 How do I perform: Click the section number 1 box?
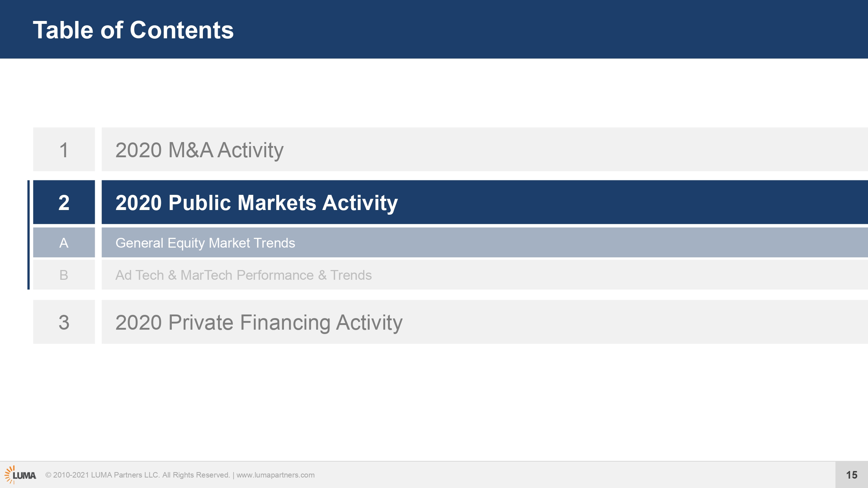click(x=64, y=149)
